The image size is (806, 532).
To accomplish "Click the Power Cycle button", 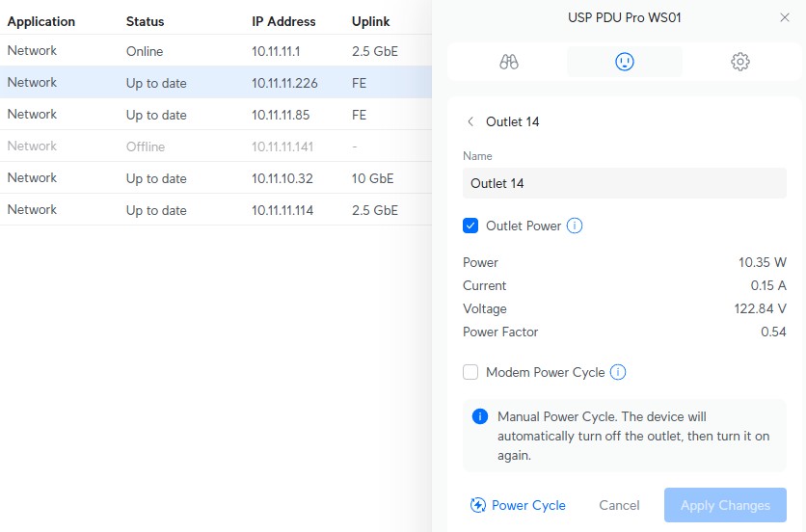I will [518, 505].
